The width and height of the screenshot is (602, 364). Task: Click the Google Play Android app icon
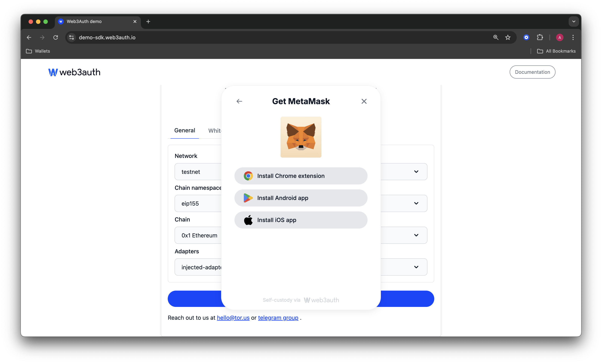tap(248, 198)
